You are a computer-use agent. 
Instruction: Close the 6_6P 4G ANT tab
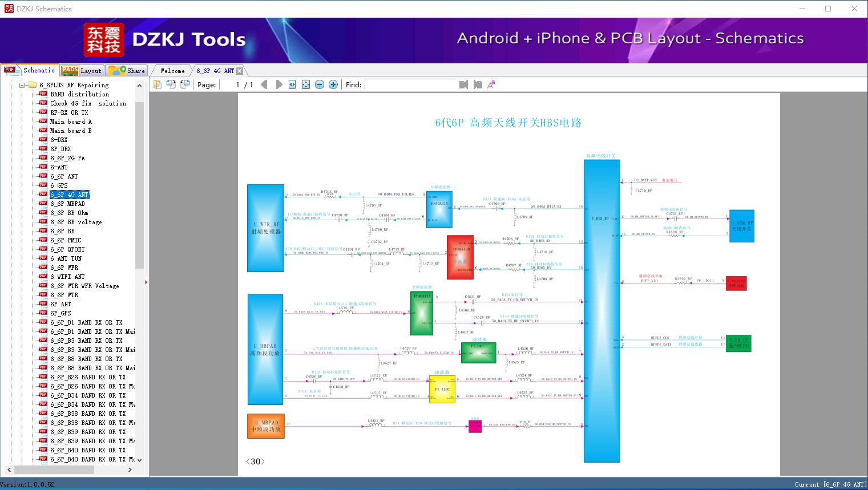click(240, 71)
